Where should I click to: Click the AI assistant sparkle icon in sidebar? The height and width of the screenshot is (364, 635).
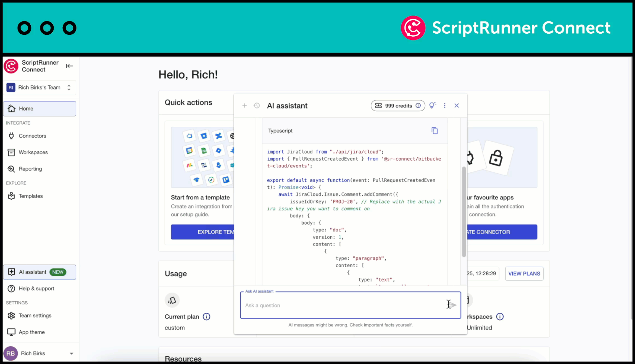11,272
